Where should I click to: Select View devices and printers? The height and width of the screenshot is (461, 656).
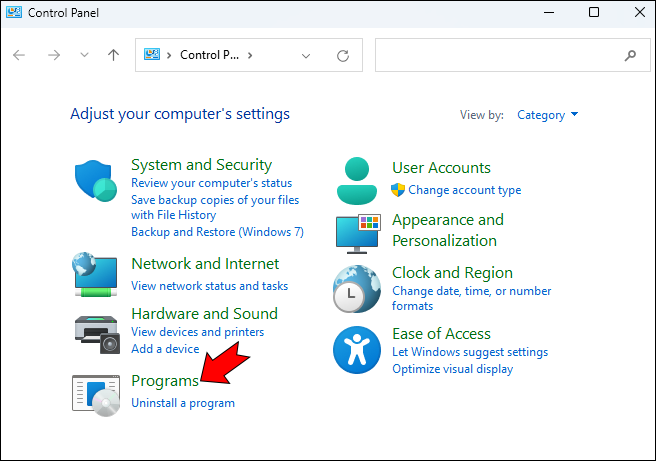click(198, 332)
